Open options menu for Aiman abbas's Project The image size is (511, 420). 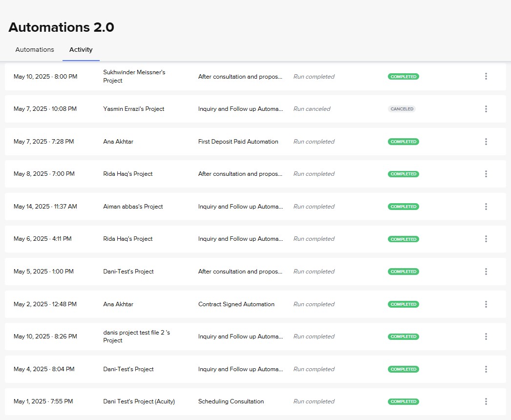tap(486, 207)
